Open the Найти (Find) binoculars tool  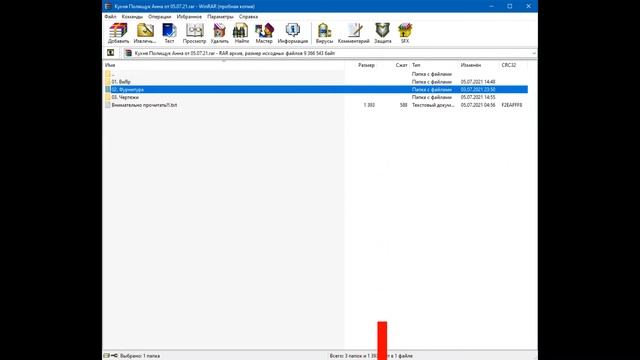coord(241,33)
